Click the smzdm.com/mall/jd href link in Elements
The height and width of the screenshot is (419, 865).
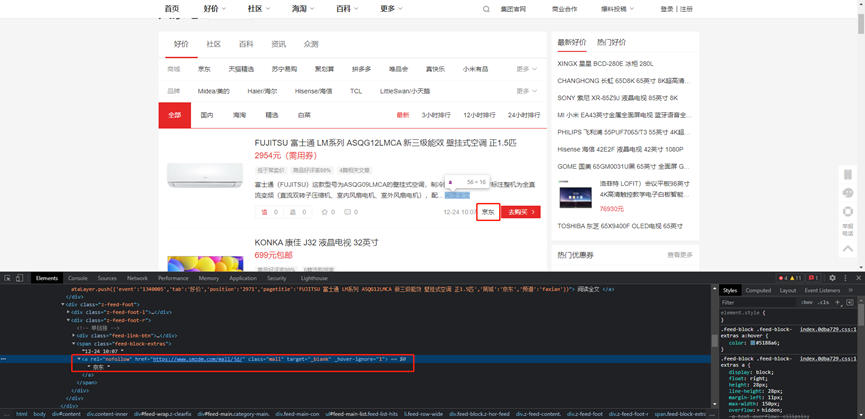[199, 359]
